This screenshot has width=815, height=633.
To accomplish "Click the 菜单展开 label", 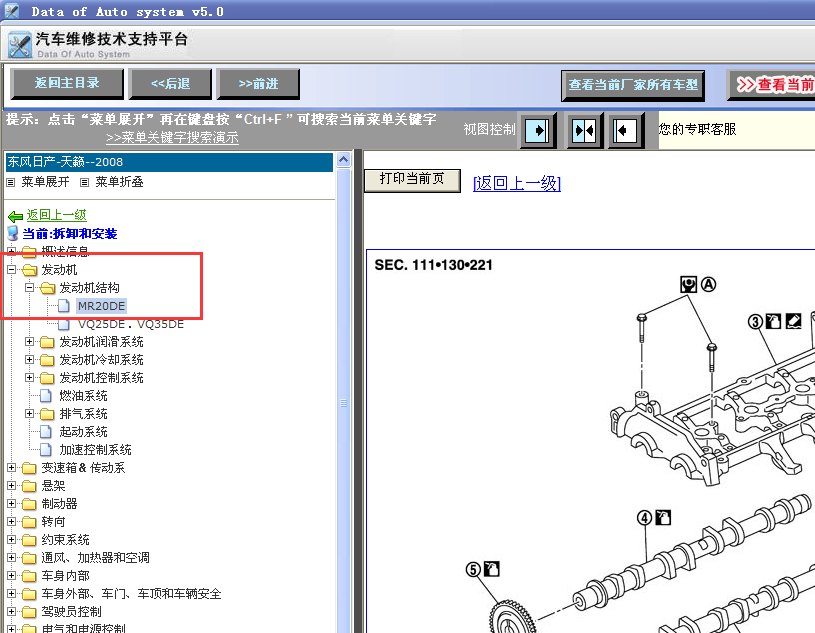I will [x=45, y=182].
